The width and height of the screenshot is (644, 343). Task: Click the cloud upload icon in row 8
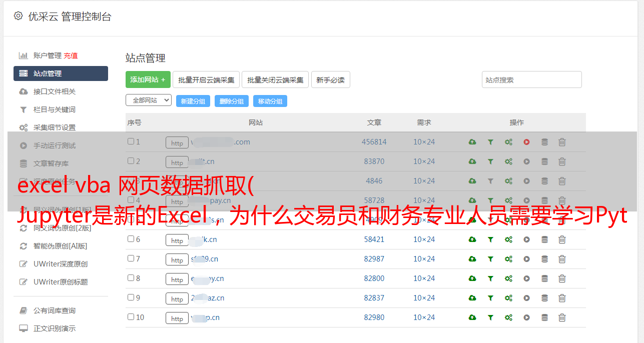point(472,278)
